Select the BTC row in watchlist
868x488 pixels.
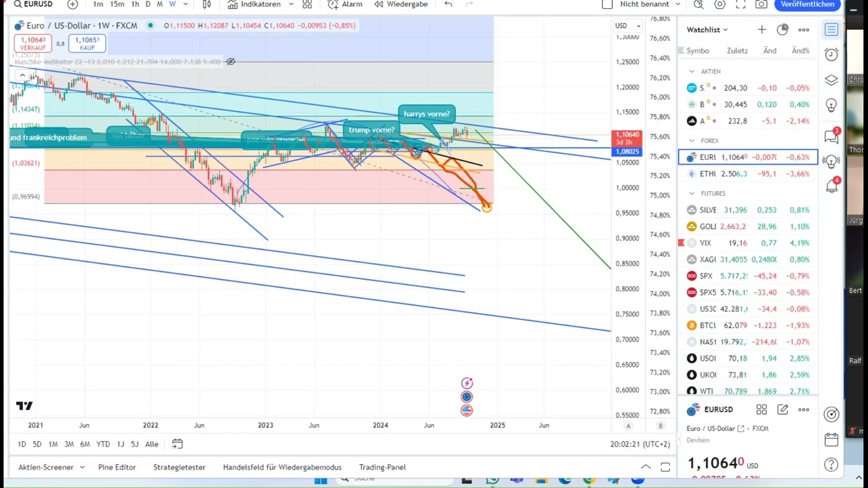[748, 325]
